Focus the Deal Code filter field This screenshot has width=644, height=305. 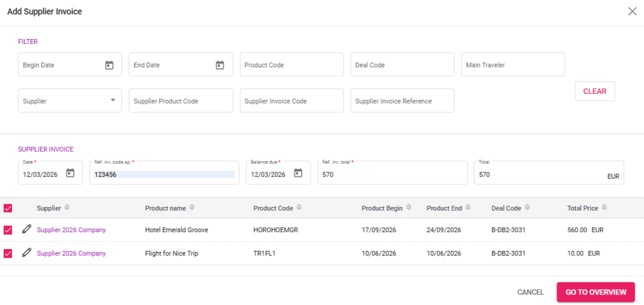pos(402,65)
